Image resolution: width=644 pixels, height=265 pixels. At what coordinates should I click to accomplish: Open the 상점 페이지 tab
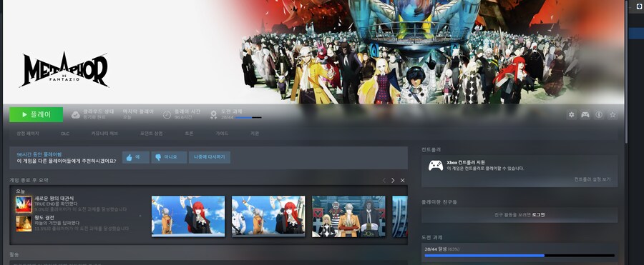27,134
